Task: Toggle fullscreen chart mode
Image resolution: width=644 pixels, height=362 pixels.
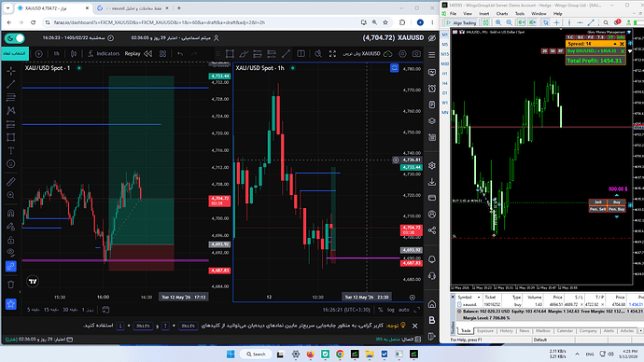Action: [332, 54]
